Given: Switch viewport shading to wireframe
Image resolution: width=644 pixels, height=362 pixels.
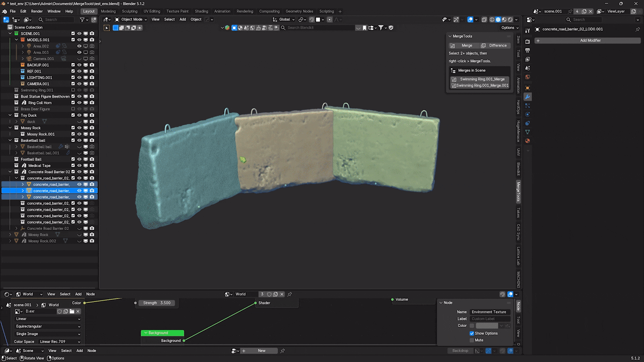Looking at the screenshot, I should coord(492,20).
